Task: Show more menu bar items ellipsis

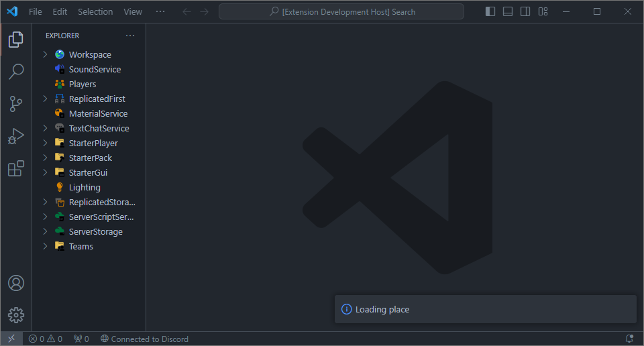Action: (160, 11)
